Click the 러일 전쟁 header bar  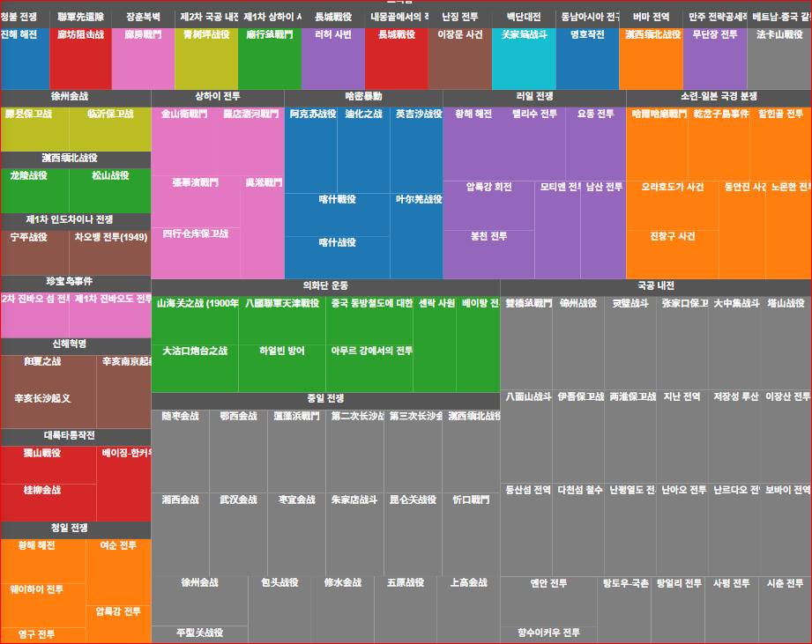click(x=534, y=96)
